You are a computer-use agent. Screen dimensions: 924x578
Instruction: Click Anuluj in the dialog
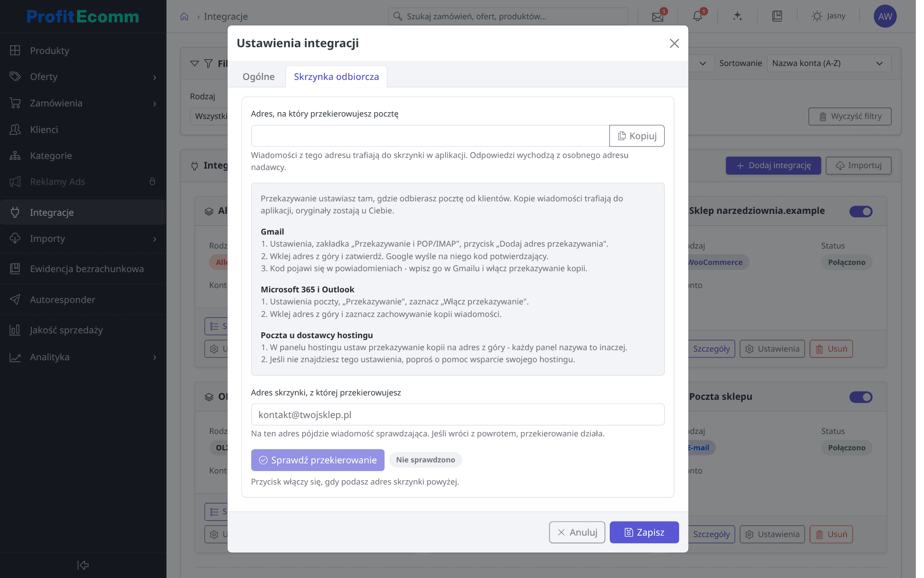pyautogui.click(x=577, y=532)
